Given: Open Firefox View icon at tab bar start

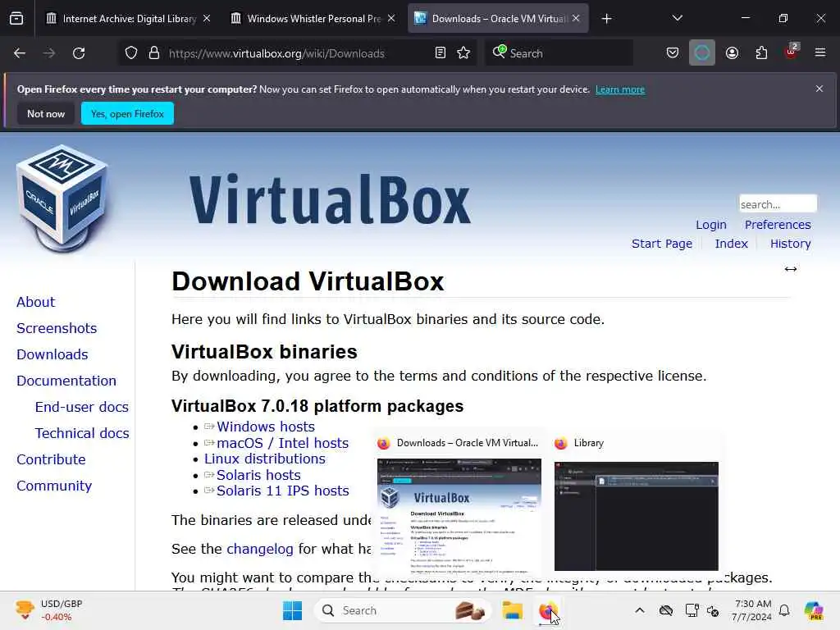Looking at the screenshot, I should [16, 19].
